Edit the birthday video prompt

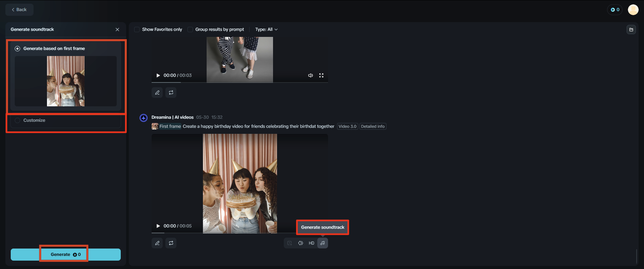157,243
